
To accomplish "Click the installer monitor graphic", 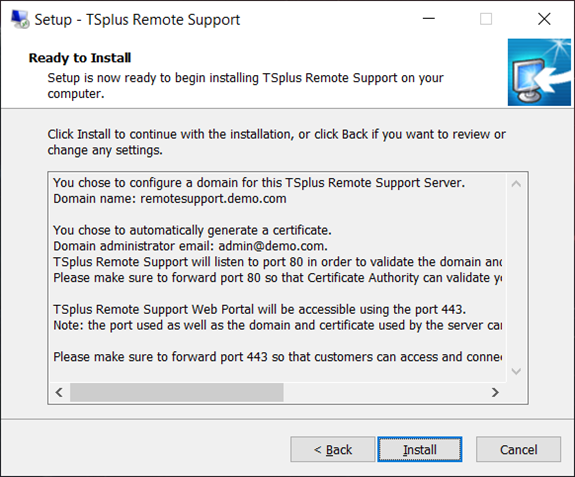I will tap(539, 72).
